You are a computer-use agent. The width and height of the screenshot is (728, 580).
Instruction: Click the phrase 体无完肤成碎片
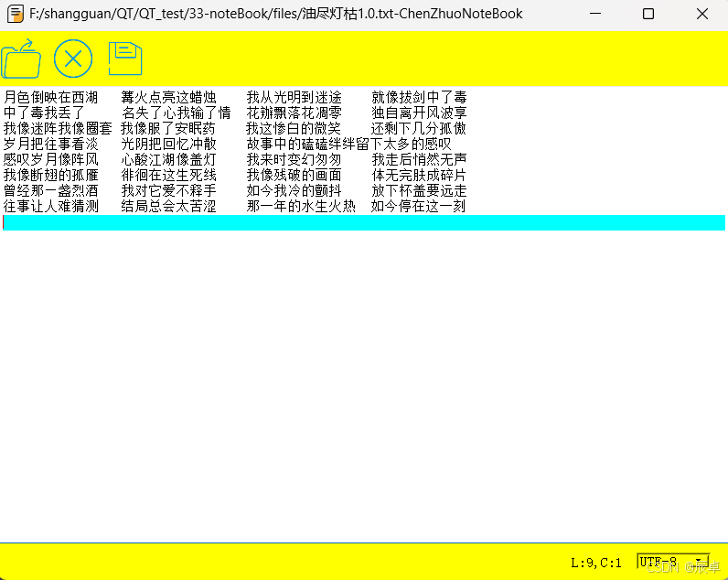[419, 175]
